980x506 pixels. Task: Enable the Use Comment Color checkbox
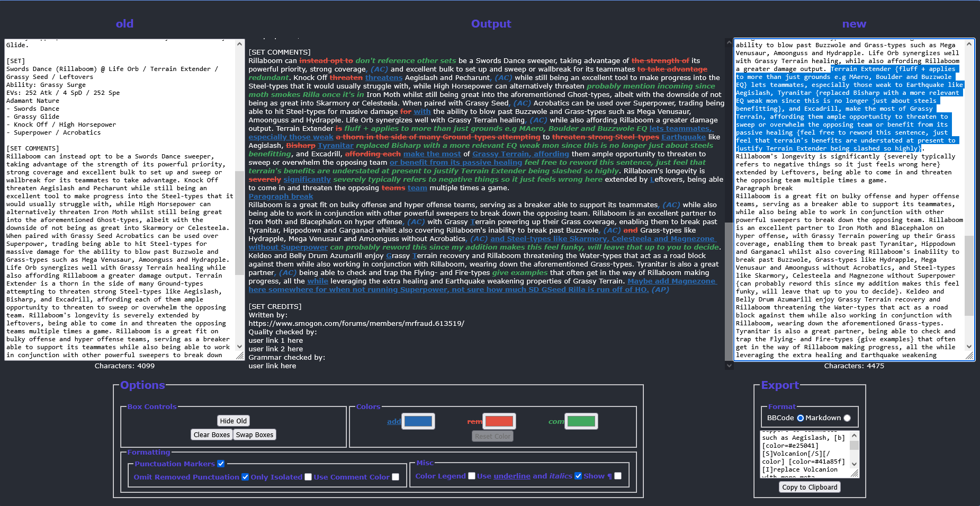click(x=395, y=477)
